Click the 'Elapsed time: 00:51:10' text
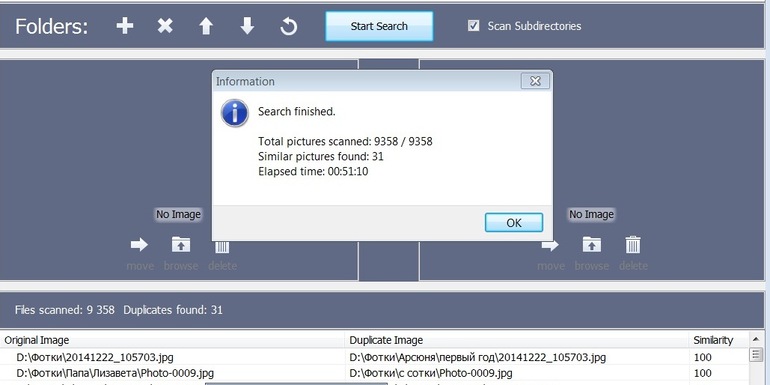Viewport: 770px width, 385px height. (x=313, y=171)
